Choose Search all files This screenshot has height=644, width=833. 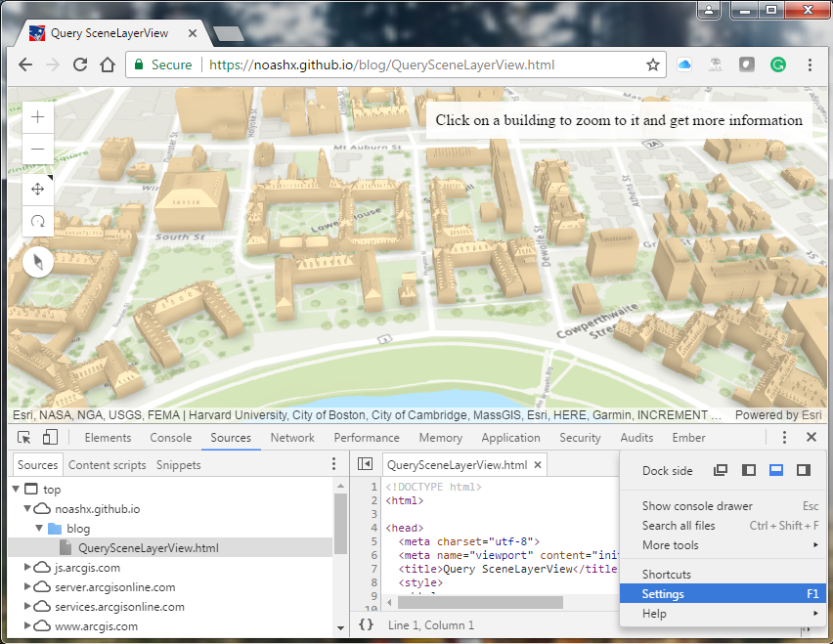coord(723,526)
